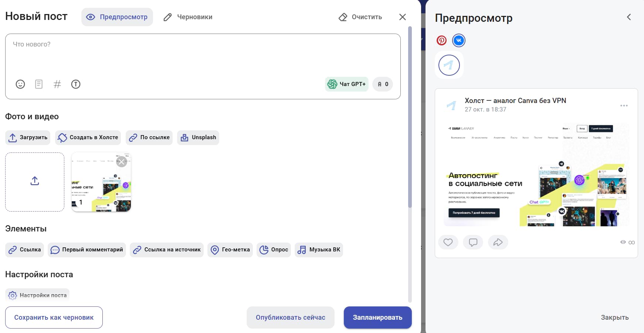Collapse the preview panel via chevron
The image size is (644, 333).
pos(629,17)
